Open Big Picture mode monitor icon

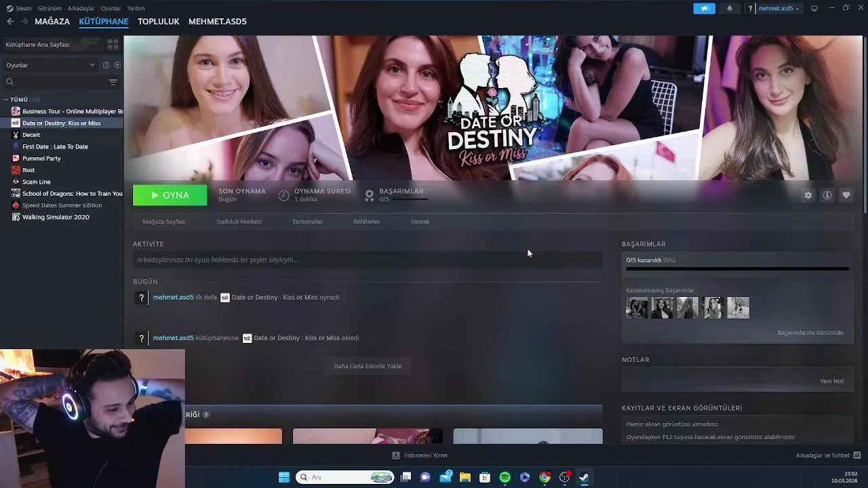814,8
